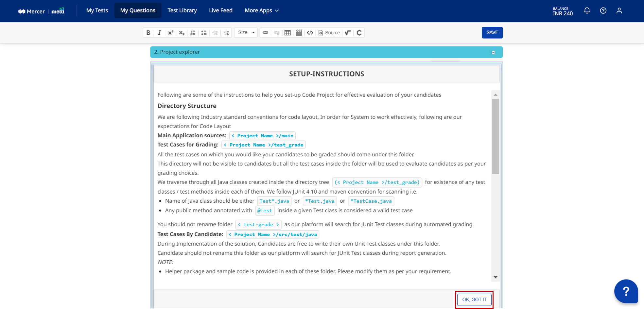Click the instructions scrollbar thumb

click(496, 136)
